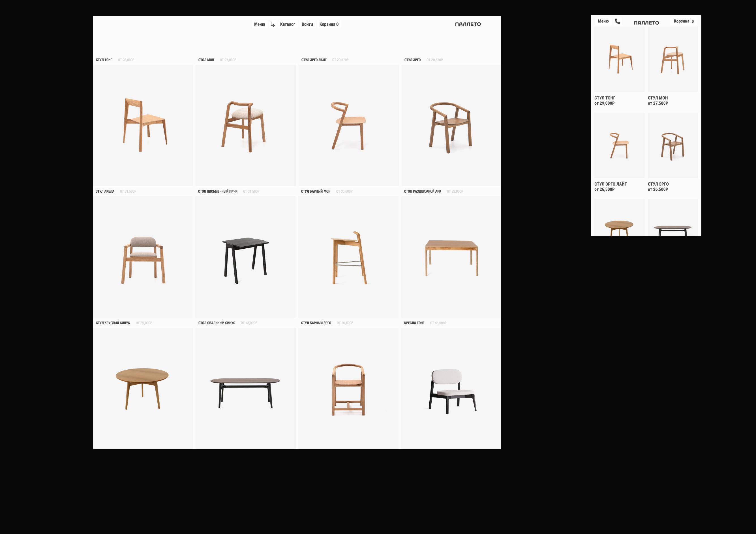Click the arrow icon next to Меню
The width and height of the screenshot is (756, 534).
pyautogui.click(x=273, y=25)
